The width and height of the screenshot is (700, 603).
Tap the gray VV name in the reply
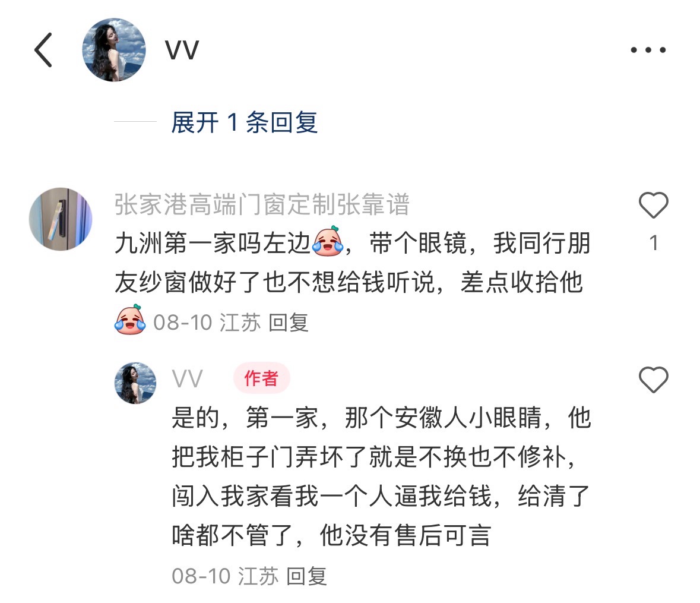(x=188, y=379)
